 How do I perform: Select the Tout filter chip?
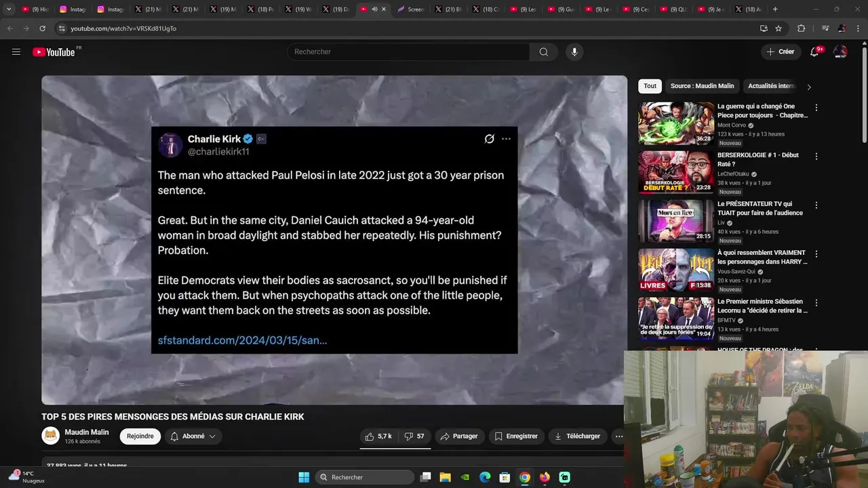tap(650, 86)
